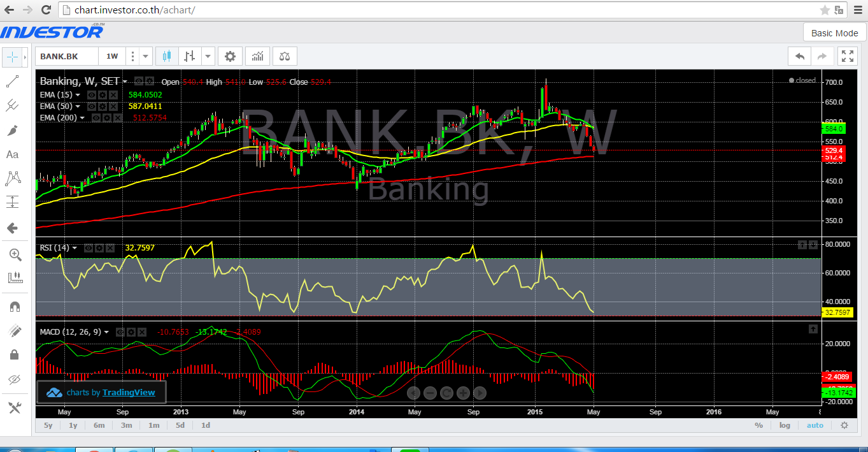Screen dimensions: 868x452
Task: Choose the brush drawing tool
Action: pos(13,130)
